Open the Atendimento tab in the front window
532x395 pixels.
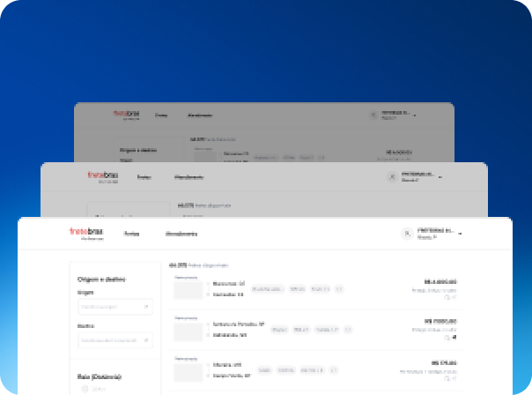pos(181,234)
